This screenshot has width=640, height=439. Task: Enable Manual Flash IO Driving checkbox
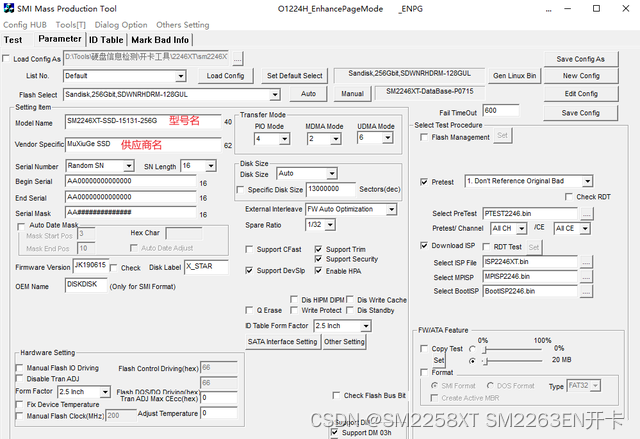pyautogui.click(x=19, y=368)
